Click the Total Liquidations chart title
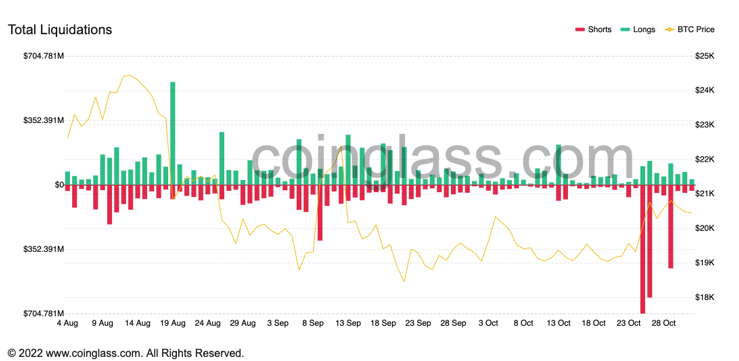 tap(60, 30)
